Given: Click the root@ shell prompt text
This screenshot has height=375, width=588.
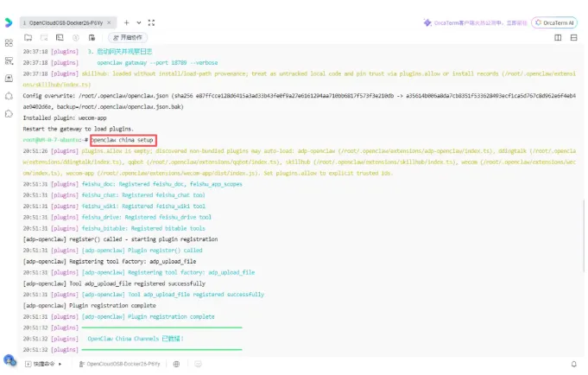Looking at the screenshot, I should [55, 140].
